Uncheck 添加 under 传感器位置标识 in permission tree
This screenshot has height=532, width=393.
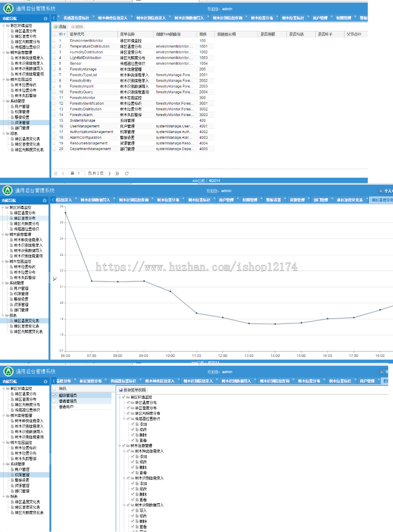point(132,424)
